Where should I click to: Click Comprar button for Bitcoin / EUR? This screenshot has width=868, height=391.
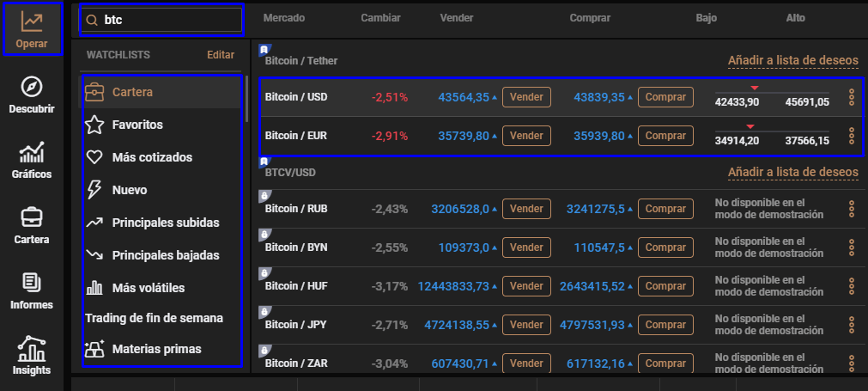665,136
